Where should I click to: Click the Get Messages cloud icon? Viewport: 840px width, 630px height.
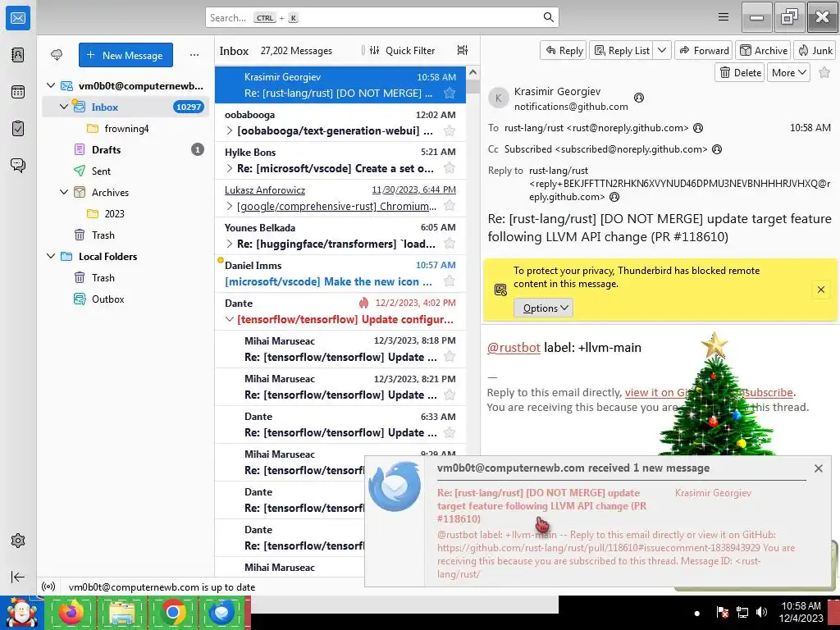coord(57,55)
